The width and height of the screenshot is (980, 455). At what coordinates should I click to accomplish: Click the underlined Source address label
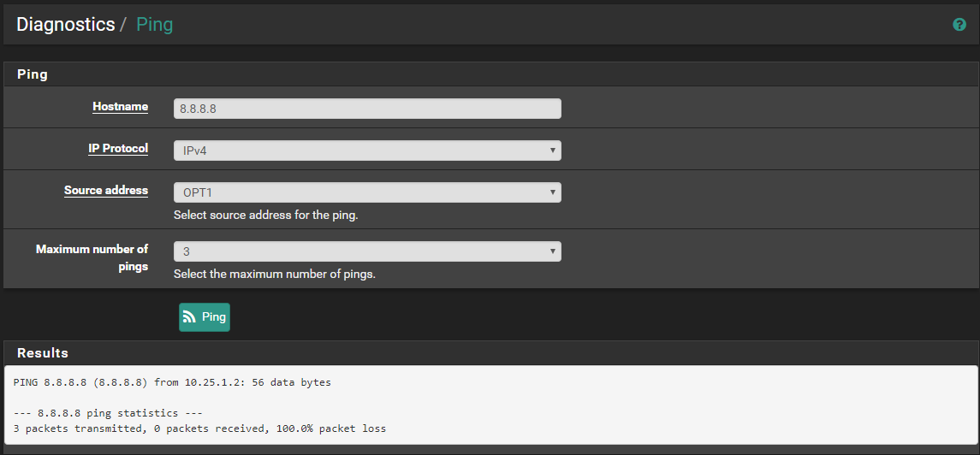coord(106,191)
